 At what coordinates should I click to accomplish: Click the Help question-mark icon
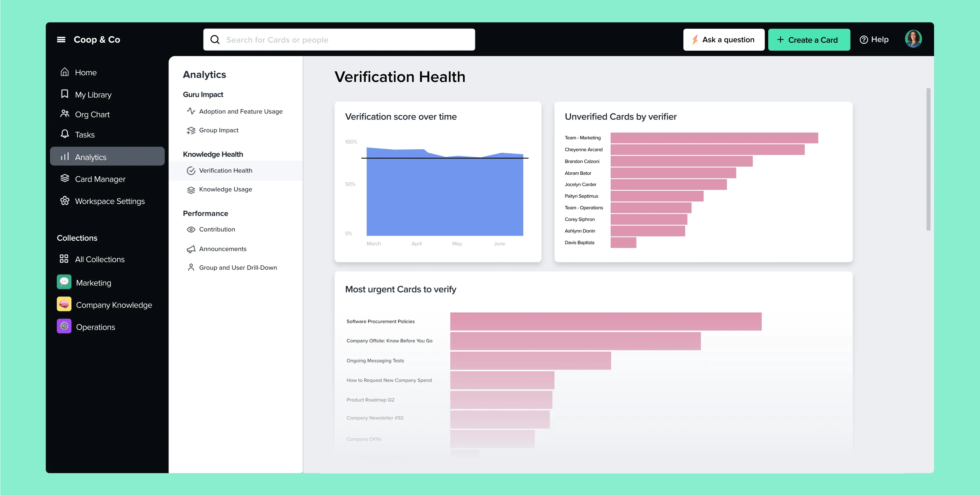864,39
